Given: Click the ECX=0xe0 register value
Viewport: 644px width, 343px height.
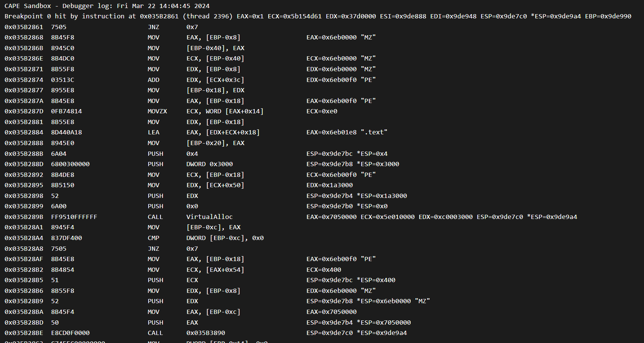Looking at the screenshot, I should 322,111.
